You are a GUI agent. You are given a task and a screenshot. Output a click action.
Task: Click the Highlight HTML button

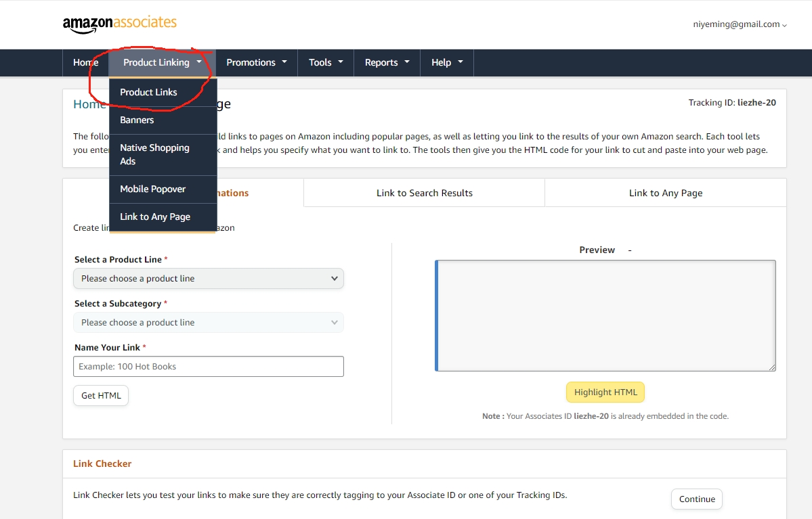(x=605, y=392)
